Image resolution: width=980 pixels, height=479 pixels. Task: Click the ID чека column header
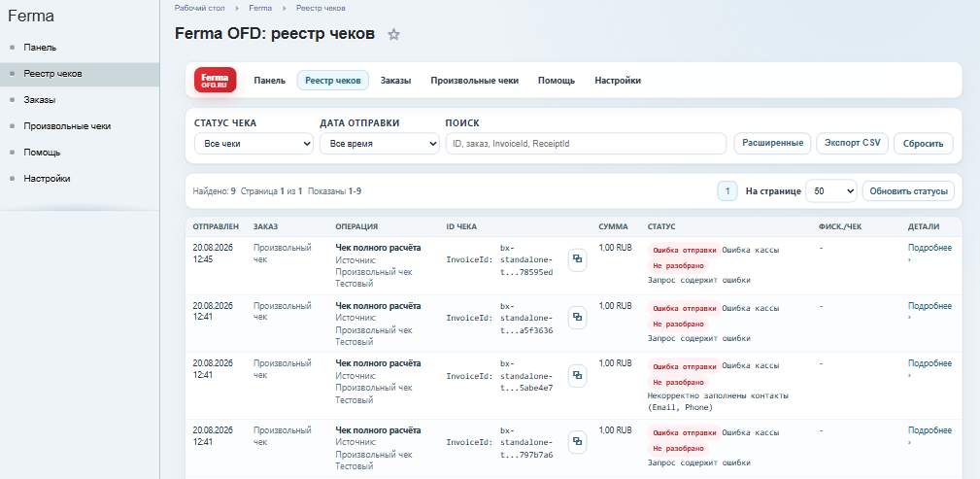[x=461, y=227]
